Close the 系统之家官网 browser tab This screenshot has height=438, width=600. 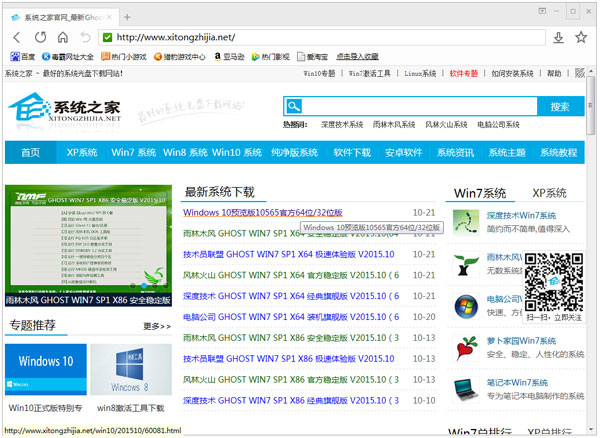(x=109, y=17)
